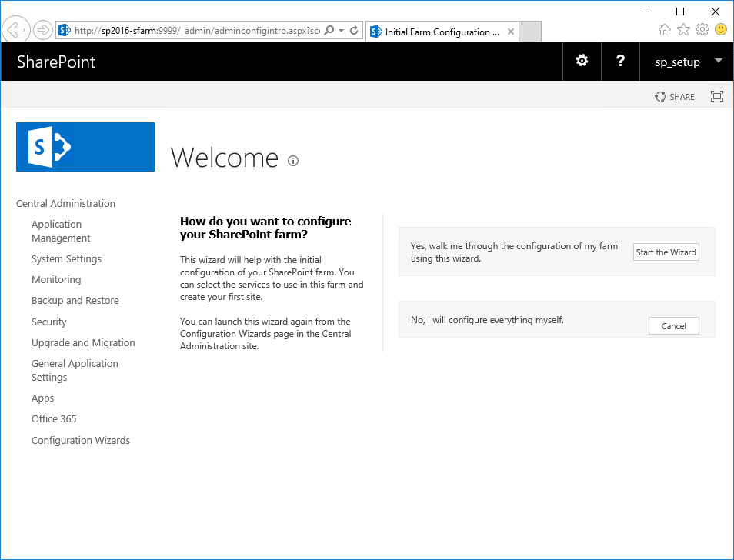Open Central Administration link
Screen dimensions: 734x560
pyautogui.click(x=65, y=204)
